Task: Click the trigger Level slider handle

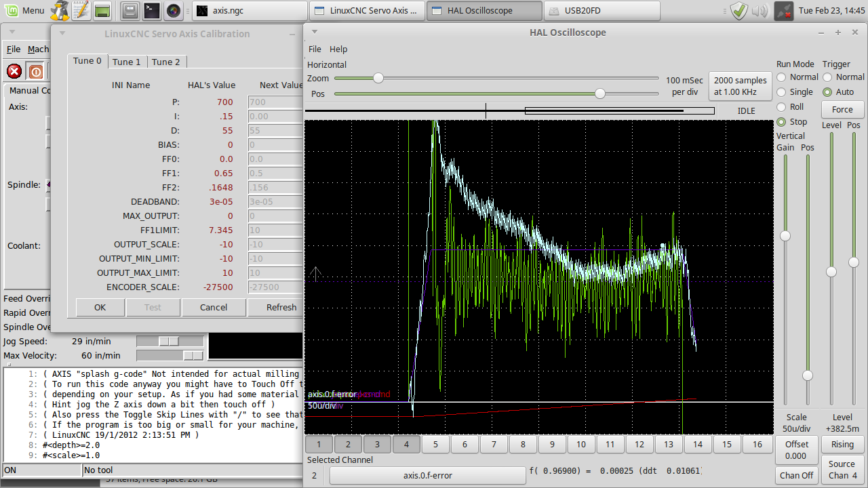Action: tap(831, 272)
